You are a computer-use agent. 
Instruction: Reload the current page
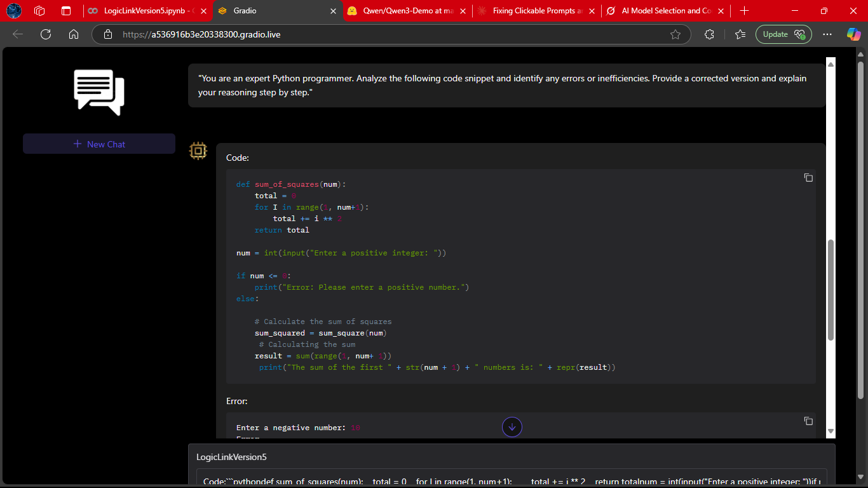click(46, 34)
